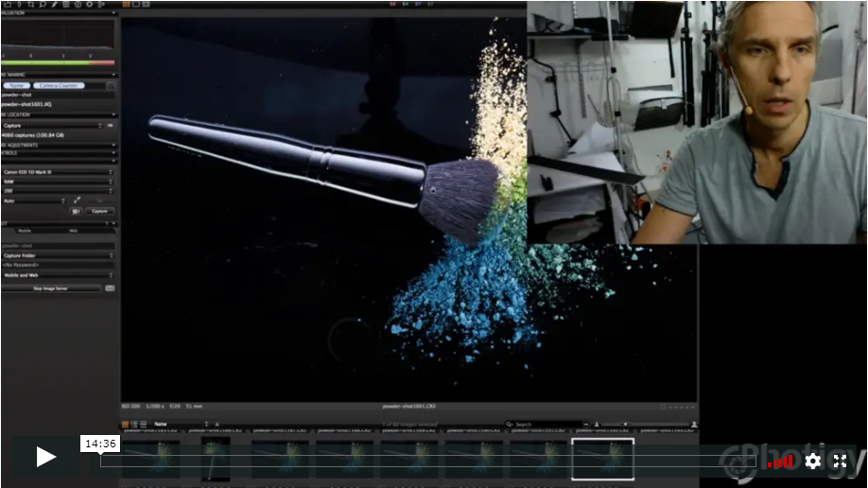Open the metadata info tool tab
The height and width of the screenshot is (488, 868).
[78, 5]
